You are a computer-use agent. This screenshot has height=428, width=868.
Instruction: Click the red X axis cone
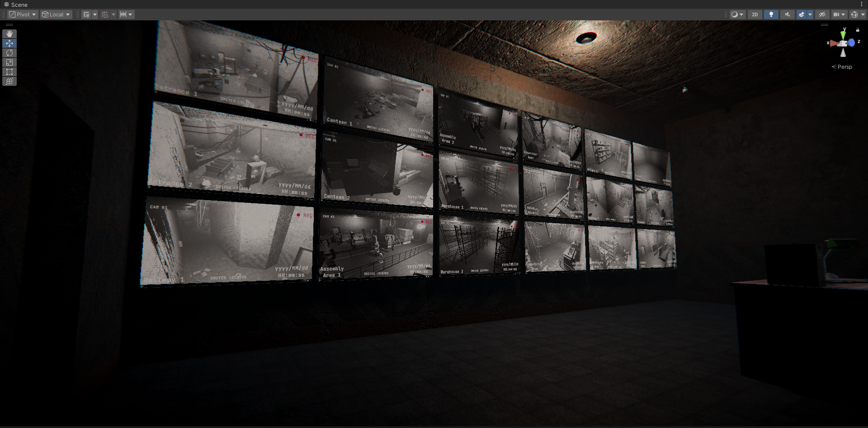(x=833, y=43)
